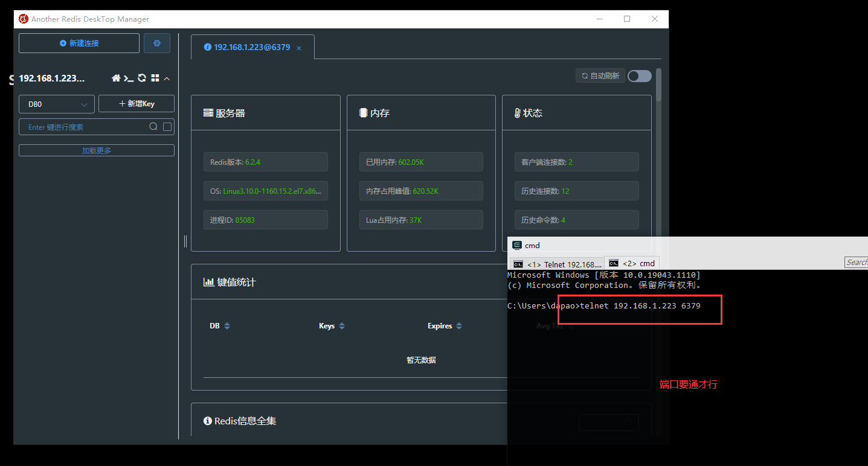
Task: Click the 新增Key add key button
Action: [x=137, y=104]
